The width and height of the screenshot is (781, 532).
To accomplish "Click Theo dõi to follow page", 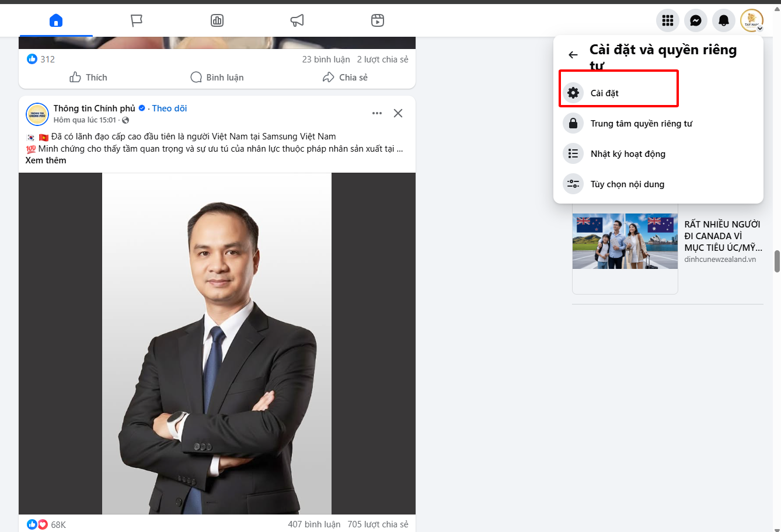I will click(x=169, y=108).
